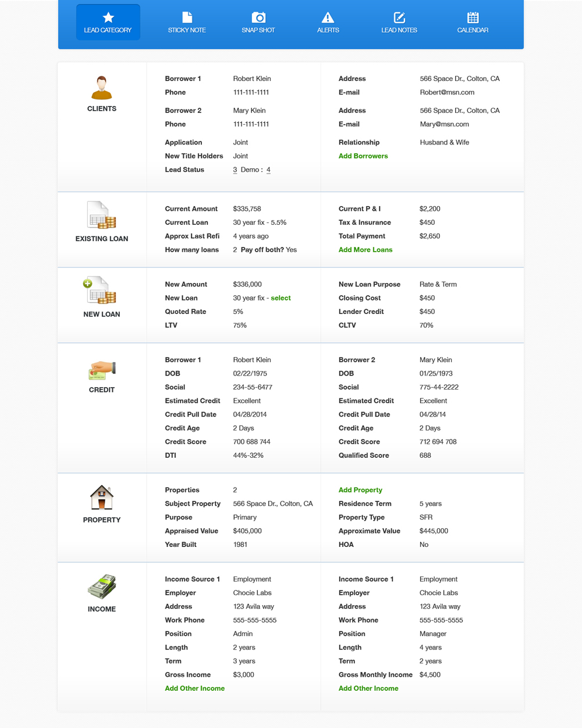The height and width of the screenshot is (728, 582).
Task: Click the Property house icon
Action: (102, 497)
